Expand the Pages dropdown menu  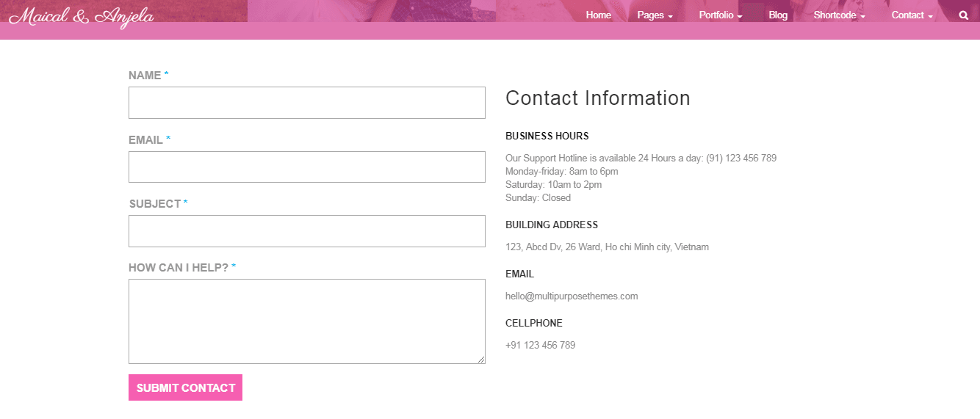(x=655, y=15)
